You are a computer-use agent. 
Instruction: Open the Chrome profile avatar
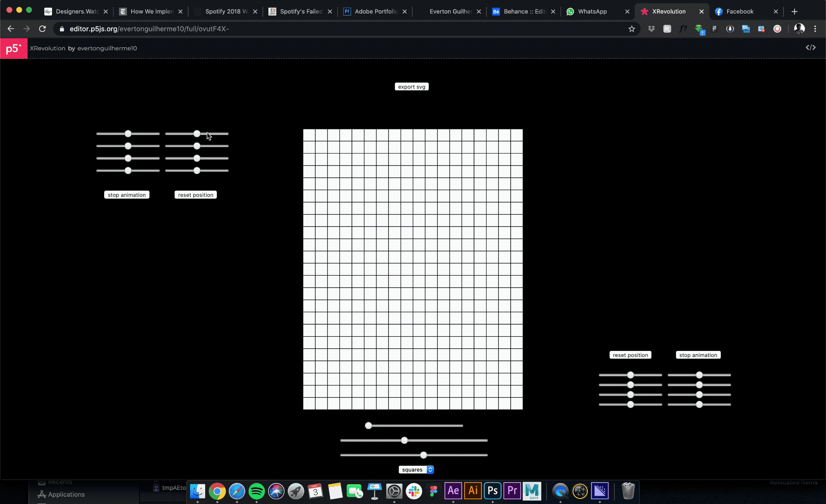pyautogui.click(x=799, y=29)
